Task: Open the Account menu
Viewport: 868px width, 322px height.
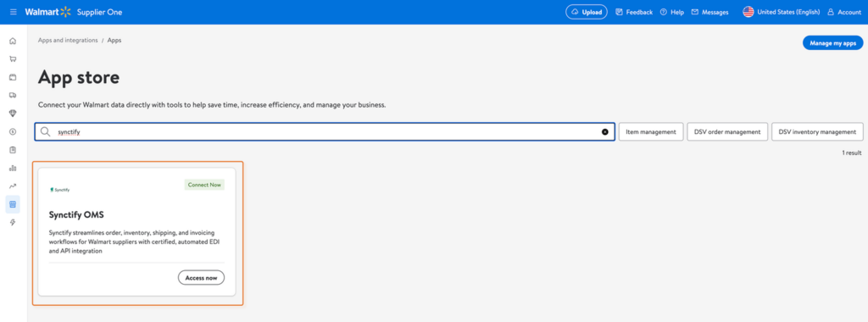Action: tap(844, 12)
